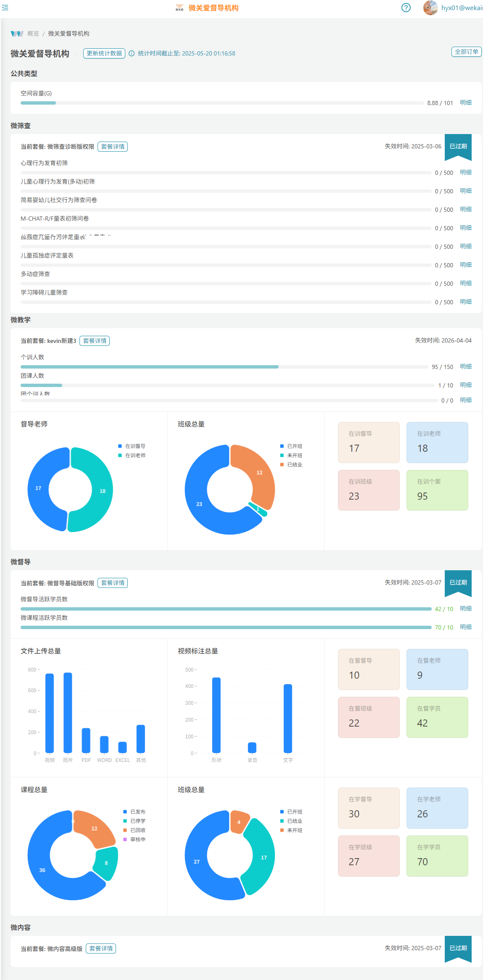The height and width of the screenshot is (980, 483).
Task: Click the W logo in breadcrumb
Action: (x=17, y=34)
